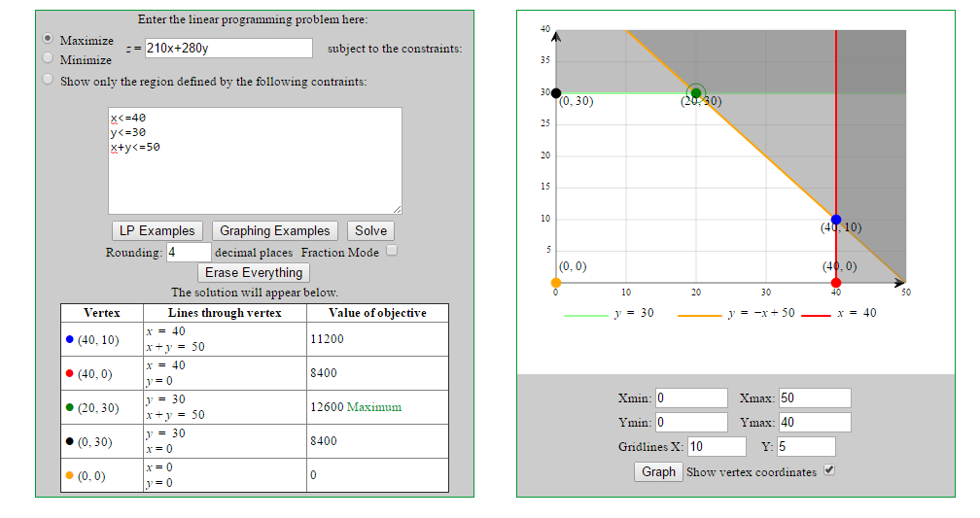Image resolution: width=980 pixels, height=518 pixels.
Task: Click the orange origin vertex on graph
Action: [556, 282]
